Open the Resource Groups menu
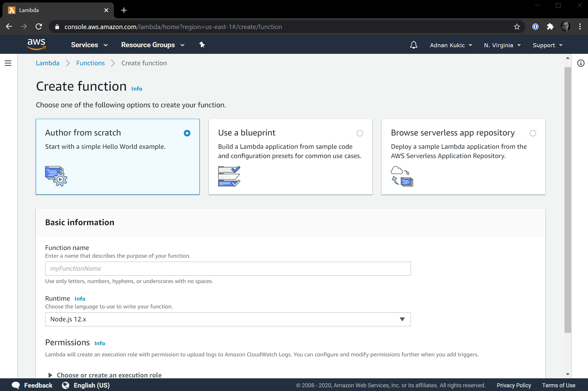The image size is (588, 391). tap(153, 45)
